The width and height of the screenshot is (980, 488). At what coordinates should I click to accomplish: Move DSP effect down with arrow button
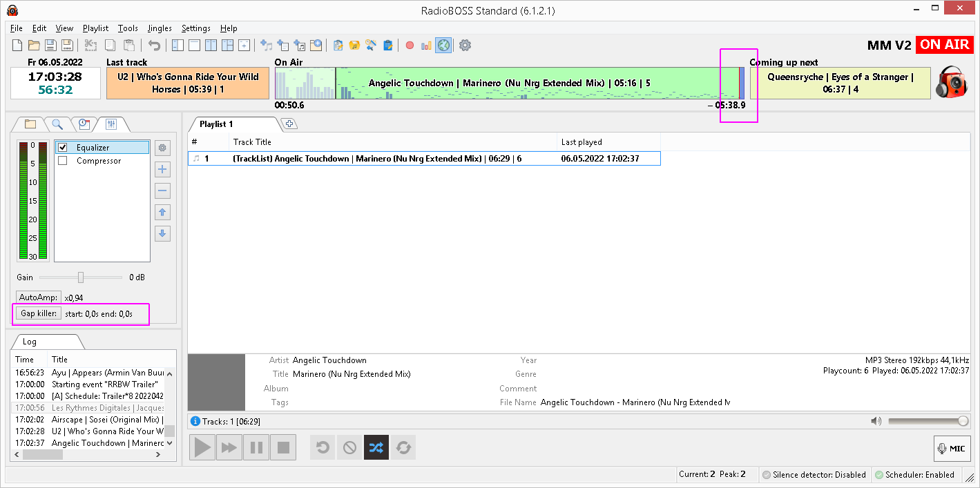point(163,233)
